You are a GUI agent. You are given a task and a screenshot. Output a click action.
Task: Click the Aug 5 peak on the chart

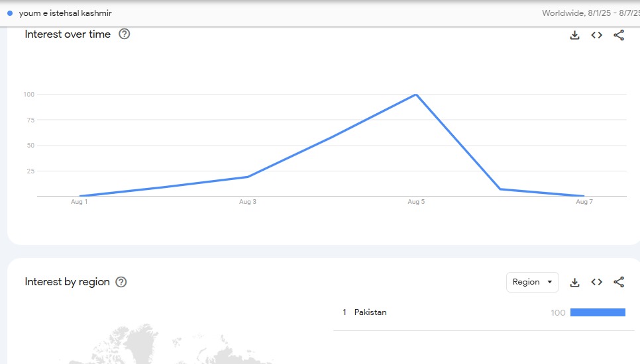(x=416, y=95)
